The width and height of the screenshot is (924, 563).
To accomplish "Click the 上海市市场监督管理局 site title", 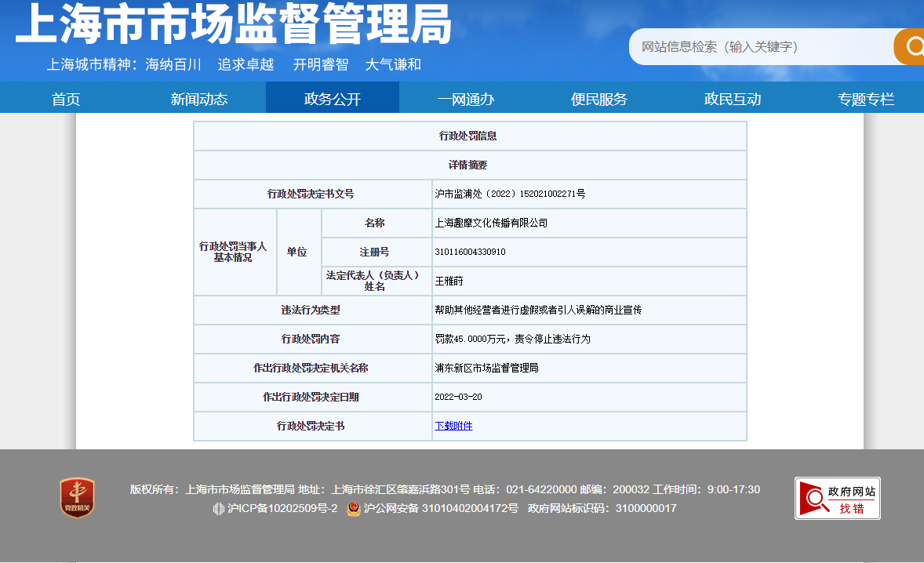I will pos(234,25).
